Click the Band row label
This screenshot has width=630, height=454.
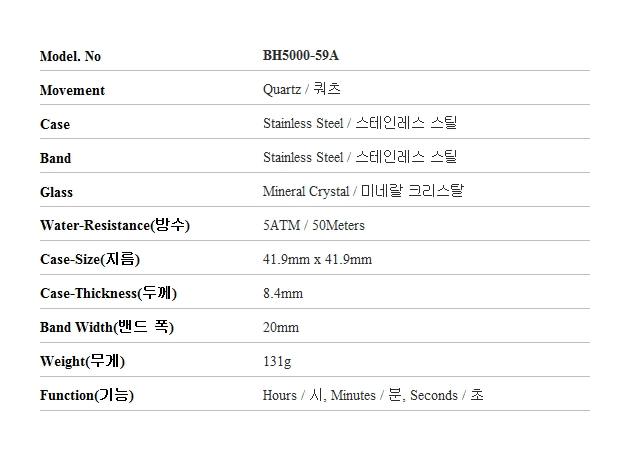pyautogui.click(x=55, y=158)
